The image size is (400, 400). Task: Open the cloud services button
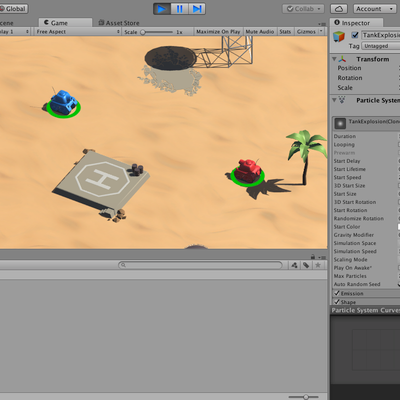pyautogui.click(x=339, y=9)
